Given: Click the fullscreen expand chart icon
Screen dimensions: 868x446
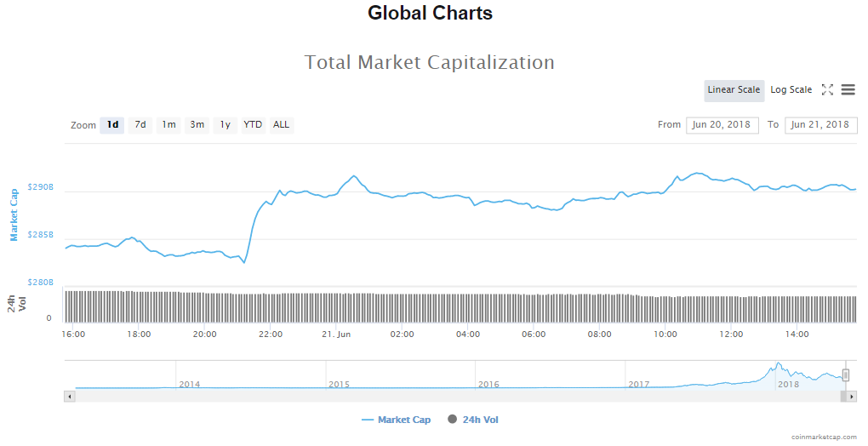Looking at the screenshot, I should pyautogui.click(x=827, y=89).
